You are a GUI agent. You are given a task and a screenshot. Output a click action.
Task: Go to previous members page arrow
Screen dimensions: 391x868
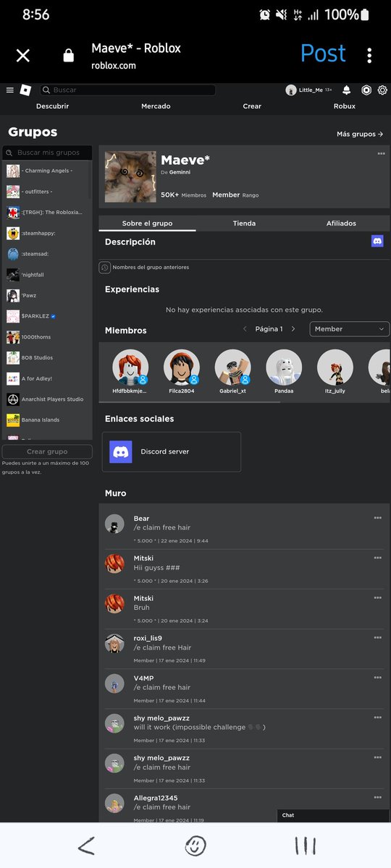point(245,329)
